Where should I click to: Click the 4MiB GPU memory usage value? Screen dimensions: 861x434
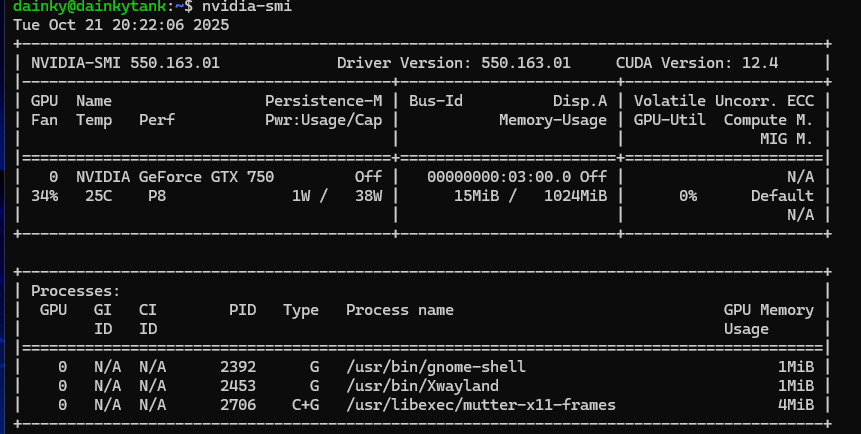tap(796, 404)
